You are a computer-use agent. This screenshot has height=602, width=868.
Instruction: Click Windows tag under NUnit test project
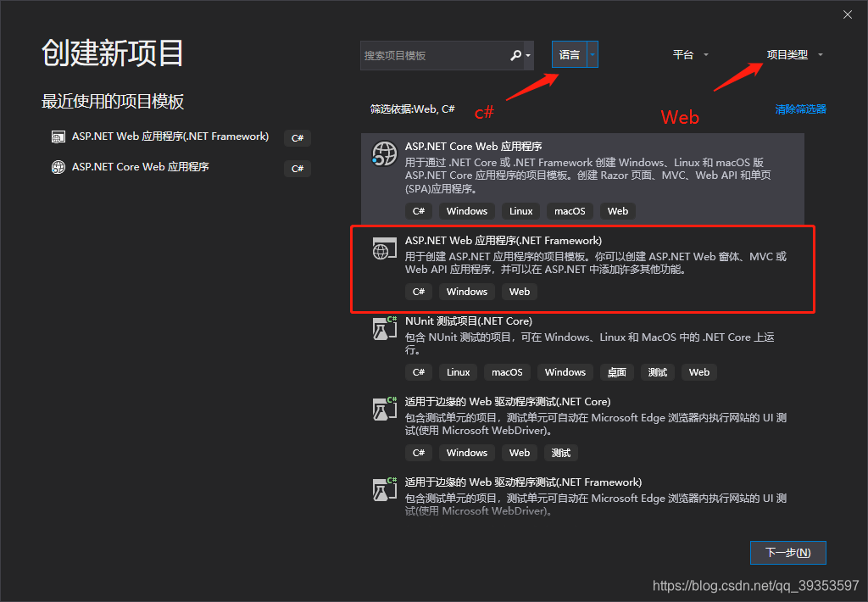[565, 372]
